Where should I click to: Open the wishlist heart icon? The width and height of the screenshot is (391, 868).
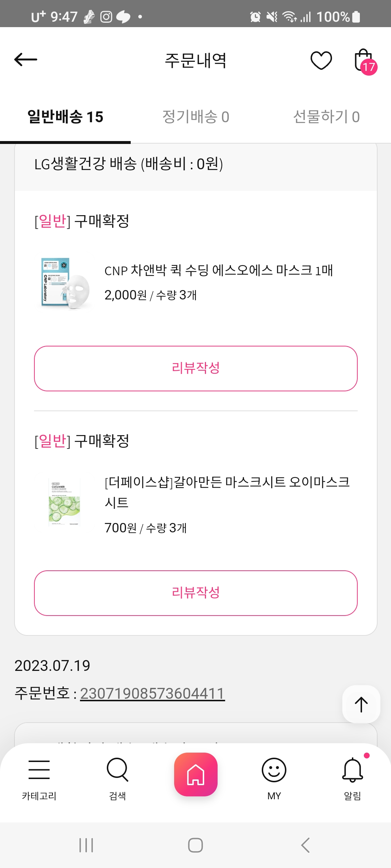coord(321,60)
